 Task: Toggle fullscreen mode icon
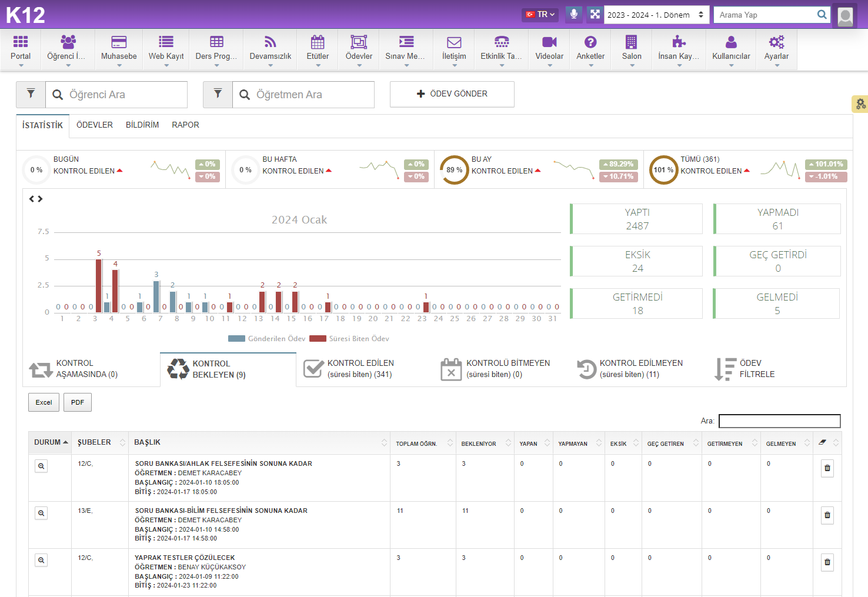(x=595, y=14)
